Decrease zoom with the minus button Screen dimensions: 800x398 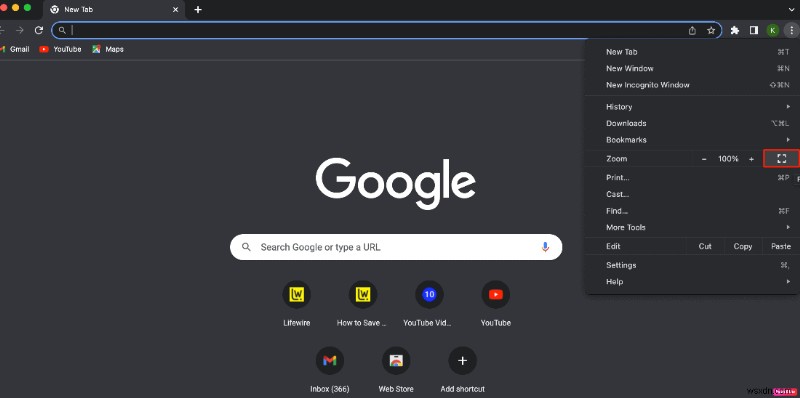coord(704,159)
